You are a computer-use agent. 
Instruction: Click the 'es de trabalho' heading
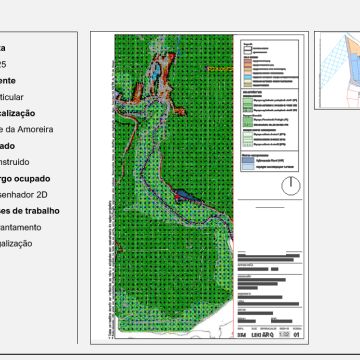(x=30, y=211)
